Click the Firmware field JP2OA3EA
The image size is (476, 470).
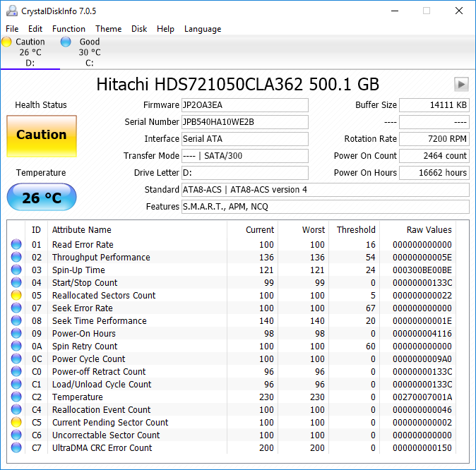pyautogui.click(x=245, y=105)
